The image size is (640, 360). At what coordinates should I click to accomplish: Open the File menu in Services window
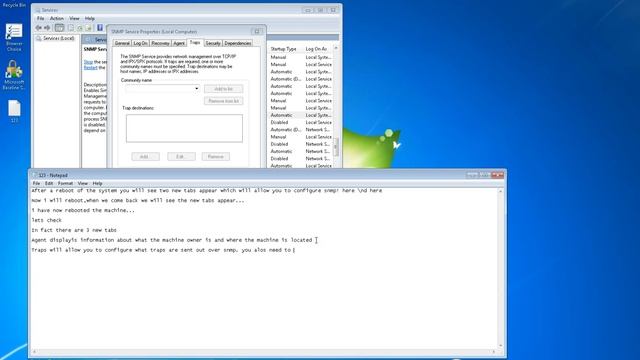[x=40, y=18]
